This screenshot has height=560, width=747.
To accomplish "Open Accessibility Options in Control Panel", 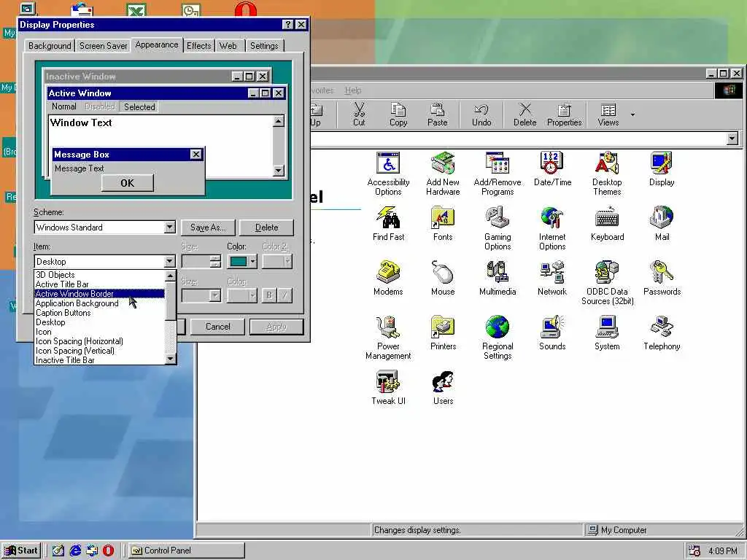I will (x=388, y=174).
